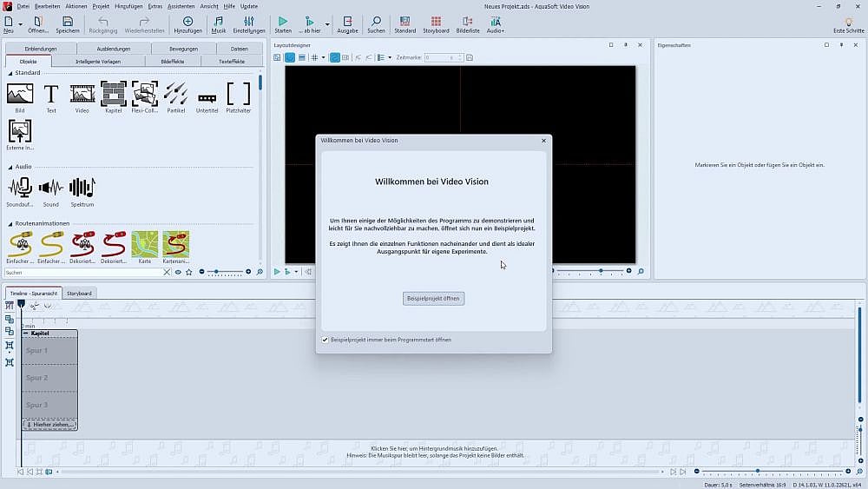Collapse the Routenanimationen section
Screen dimensions: 868x489
click(x=10, y=223)
